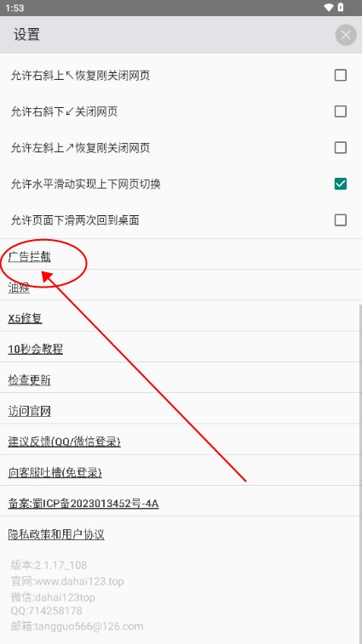Enable 允许页面下滑两次回到桌面 checkbox

tap(340, 219)
